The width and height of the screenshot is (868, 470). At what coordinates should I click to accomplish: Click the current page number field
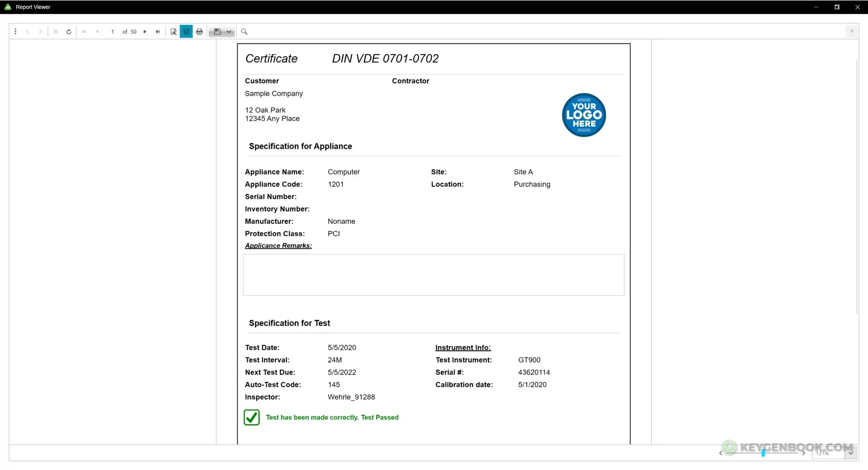tap(113, 32)
